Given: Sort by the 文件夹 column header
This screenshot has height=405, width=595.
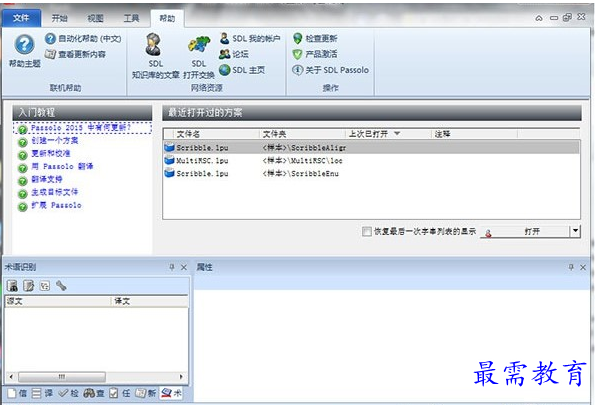Looking at the screenshot, I should [302, 134].
